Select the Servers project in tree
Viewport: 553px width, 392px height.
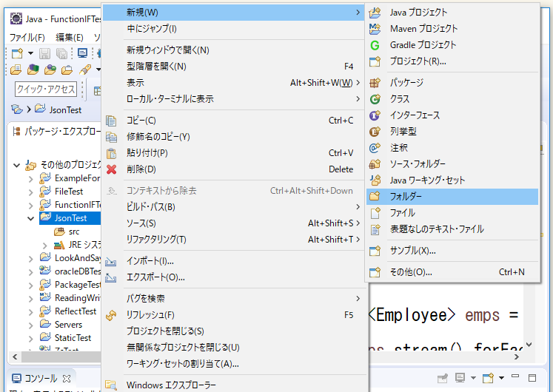[x=61, y=325]
